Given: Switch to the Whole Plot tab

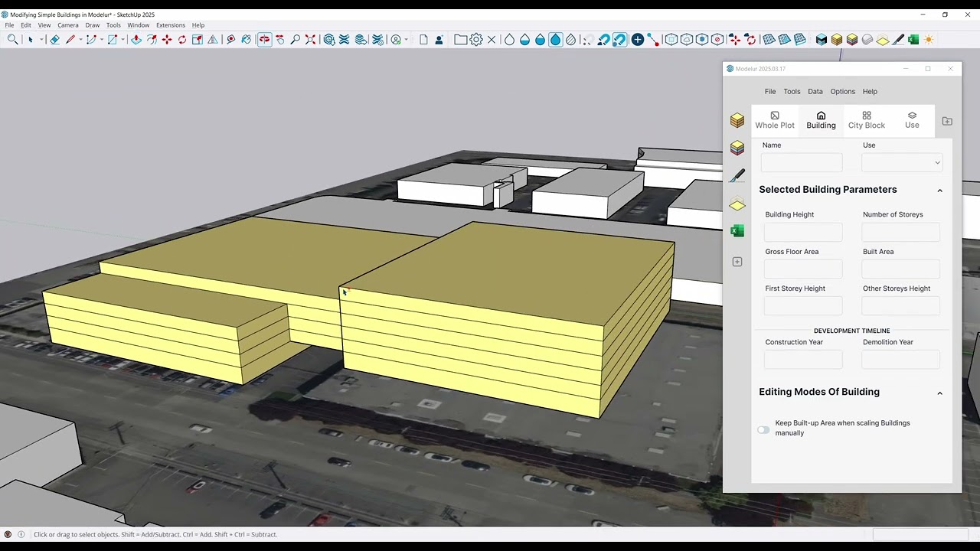Looking at the screenshot, I should 775,121.
